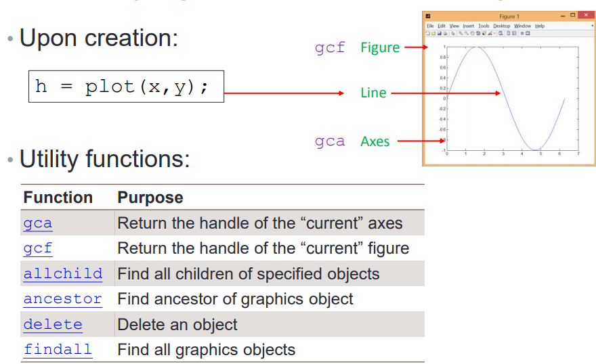596x364 pixels.
Task: Follow the allchild function link
Action: (63, 273)
